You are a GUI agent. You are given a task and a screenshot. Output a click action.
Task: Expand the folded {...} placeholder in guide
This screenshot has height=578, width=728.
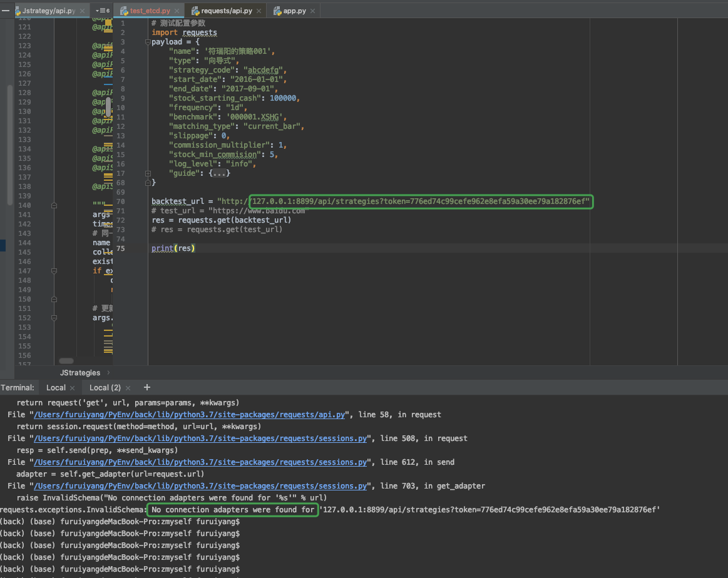click(x=219, y=173)
